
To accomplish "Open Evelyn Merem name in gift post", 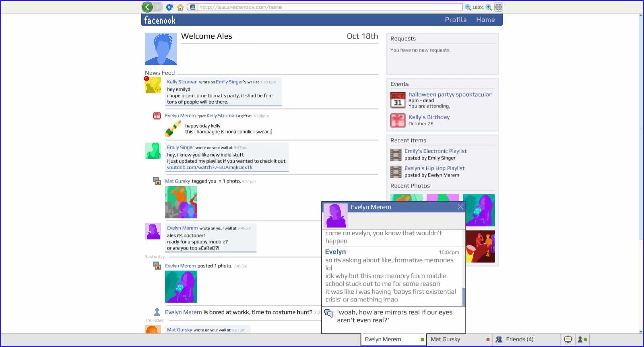I will (x=180, y=116).
